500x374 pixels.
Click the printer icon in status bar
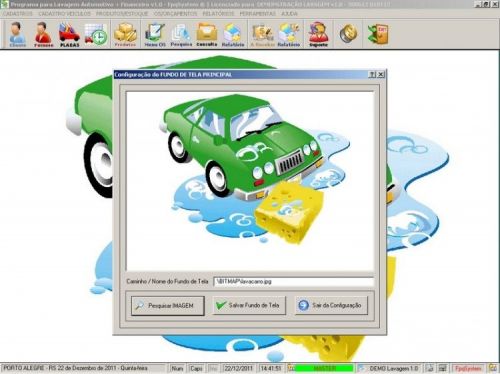click(429, 368)
